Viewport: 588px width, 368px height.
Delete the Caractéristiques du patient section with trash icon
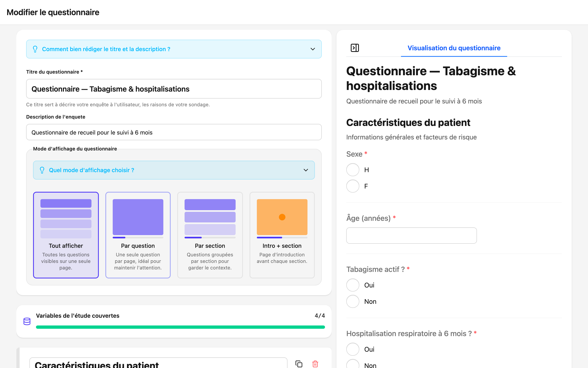(x=315, y=364)
